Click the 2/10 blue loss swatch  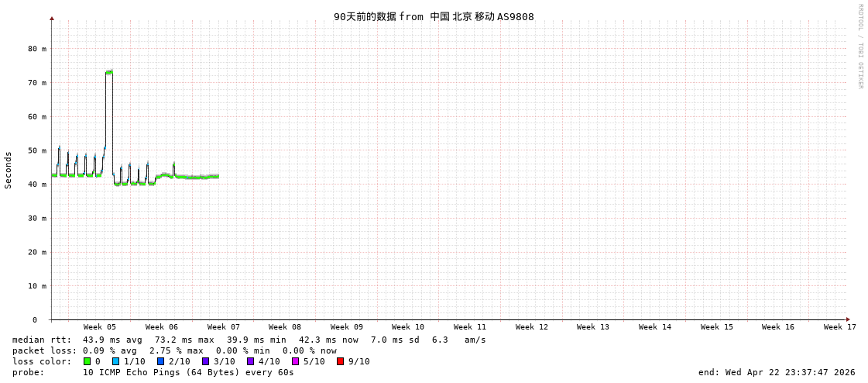click(x=160, y=361)
